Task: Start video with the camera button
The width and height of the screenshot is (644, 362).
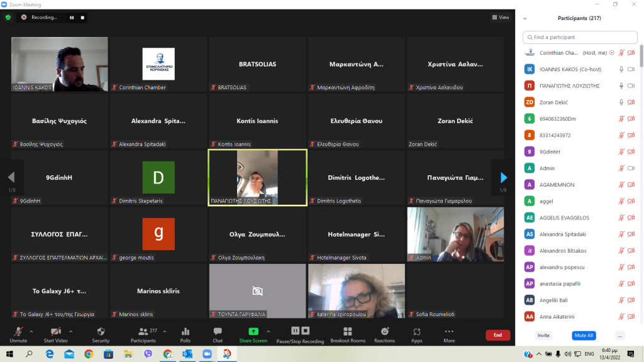Action: click(55, 334)
